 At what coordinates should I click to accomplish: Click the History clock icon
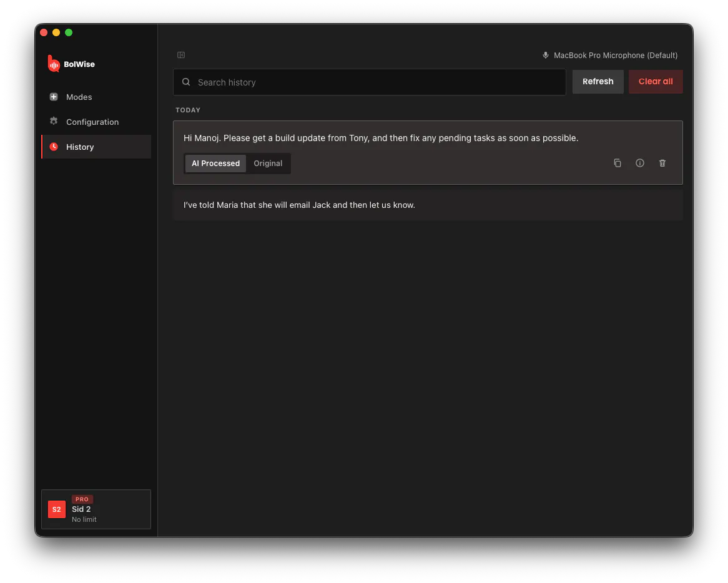tap(54, 146)
